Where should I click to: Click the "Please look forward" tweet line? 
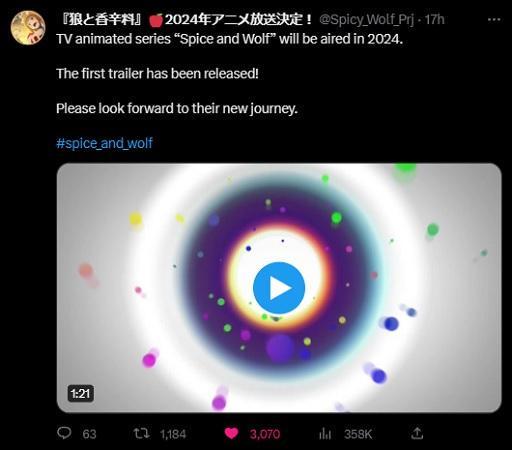click(x=177, y=108)
